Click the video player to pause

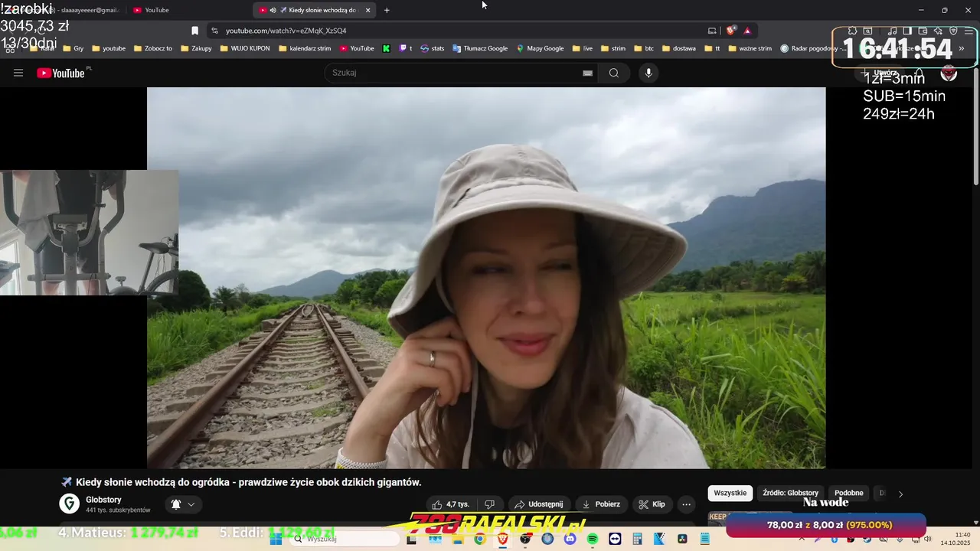point(486,277)
